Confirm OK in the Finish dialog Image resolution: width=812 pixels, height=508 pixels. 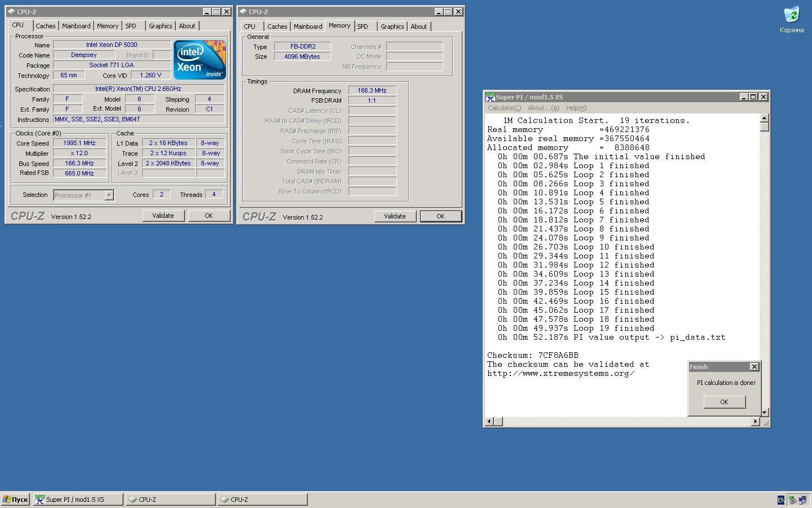tap(725, 402)
